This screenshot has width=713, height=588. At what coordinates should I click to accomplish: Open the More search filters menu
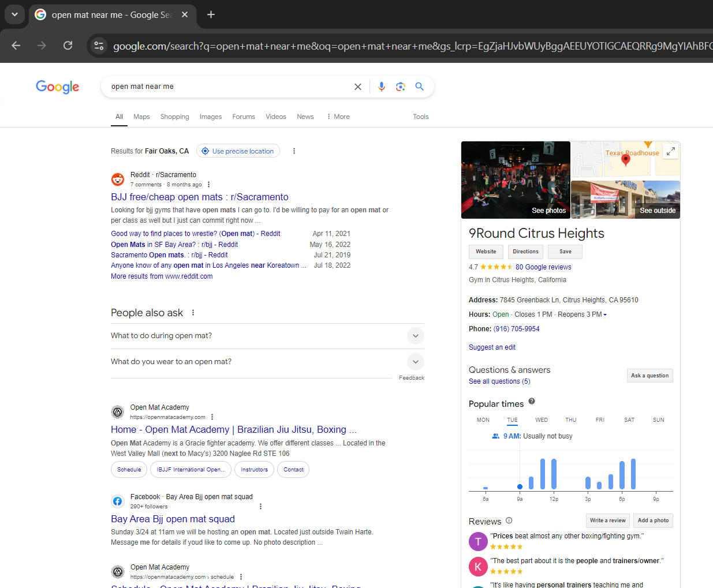(x=338, y=117)
